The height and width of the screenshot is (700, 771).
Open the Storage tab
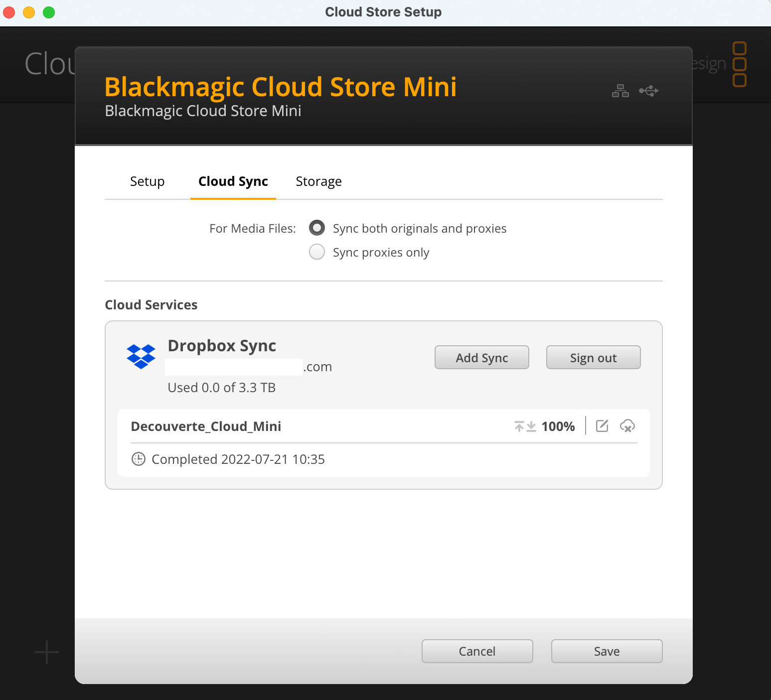point(318,181)
